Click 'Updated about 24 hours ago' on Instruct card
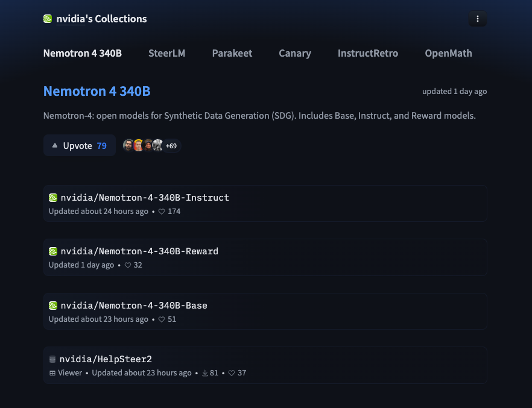The width and height of the screenshot is (532, 408). [x=98, y=211]
